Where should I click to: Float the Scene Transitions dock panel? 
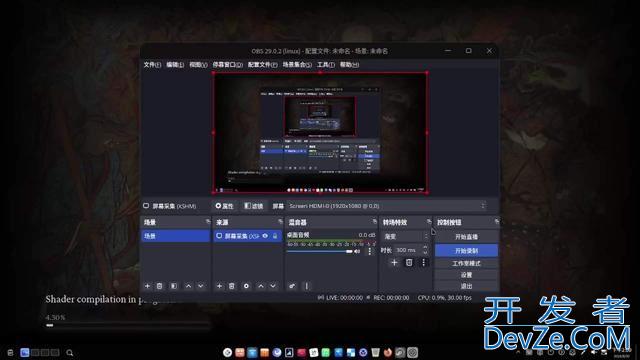(429, 221)
